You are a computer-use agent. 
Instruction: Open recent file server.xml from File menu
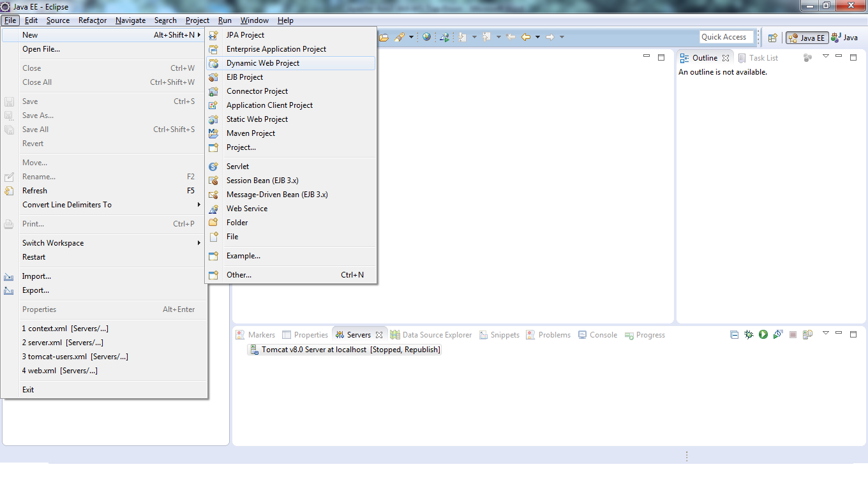[63, 343]
